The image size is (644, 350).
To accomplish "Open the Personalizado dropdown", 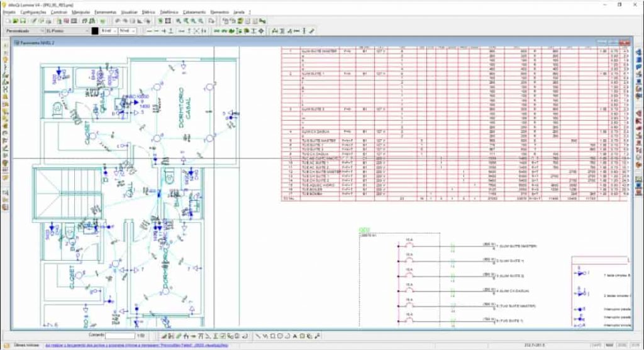I will [25, 31].
